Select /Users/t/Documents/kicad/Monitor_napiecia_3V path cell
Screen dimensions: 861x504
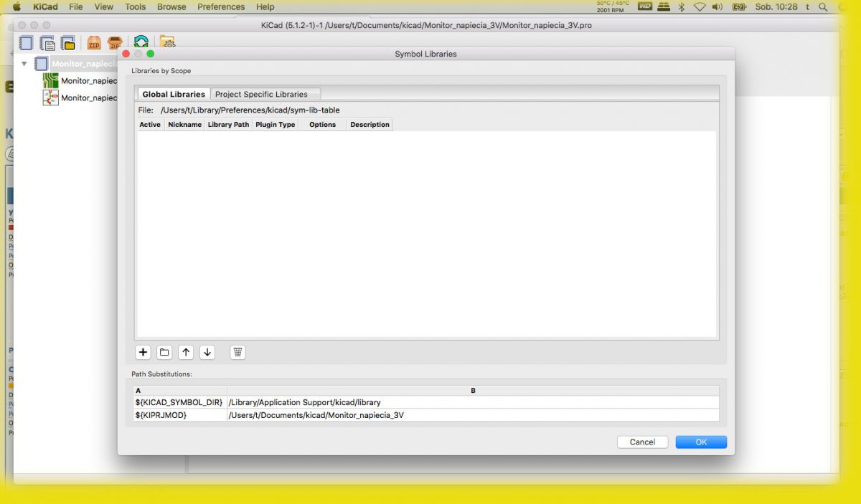tap(473, 415)
